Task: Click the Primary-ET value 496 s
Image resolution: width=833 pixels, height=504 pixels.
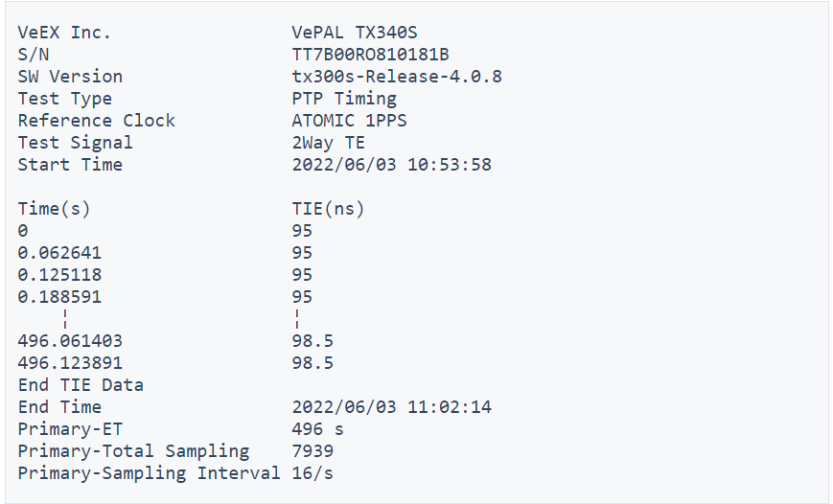Action: point(317,429)
